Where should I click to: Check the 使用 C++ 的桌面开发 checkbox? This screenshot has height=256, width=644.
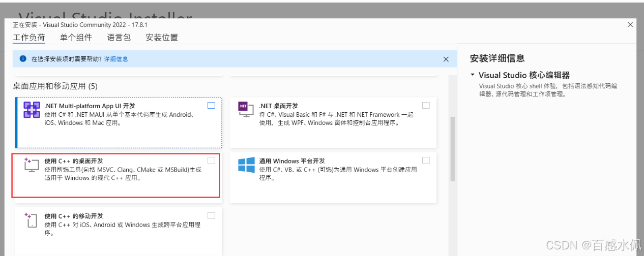click(x=212, y=161)
